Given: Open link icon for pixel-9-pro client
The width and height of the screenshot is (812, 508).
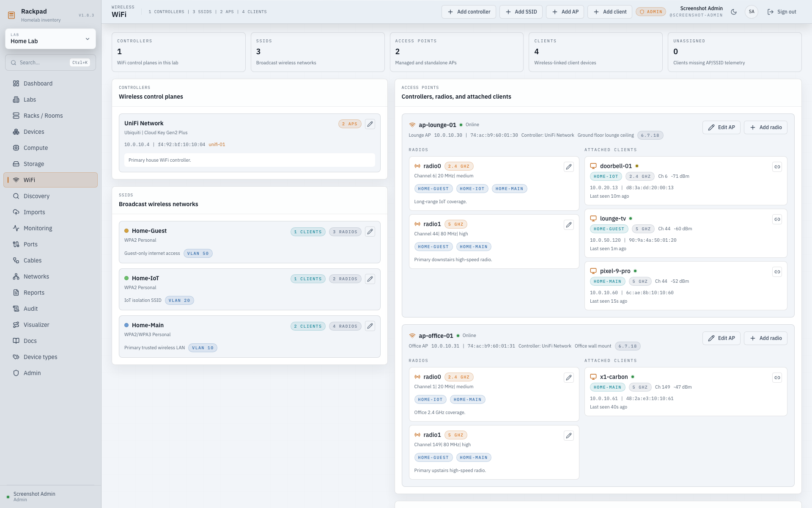Looking at the screenshot, I should tap(777, 272).
